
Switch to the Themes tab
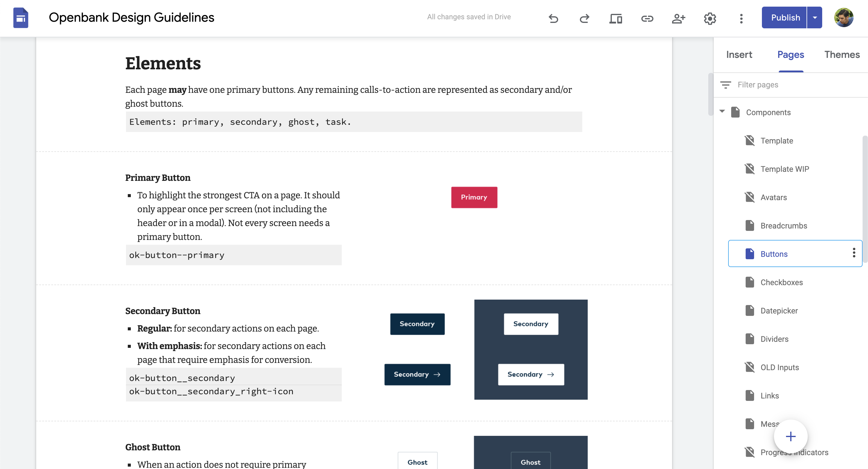842,55
